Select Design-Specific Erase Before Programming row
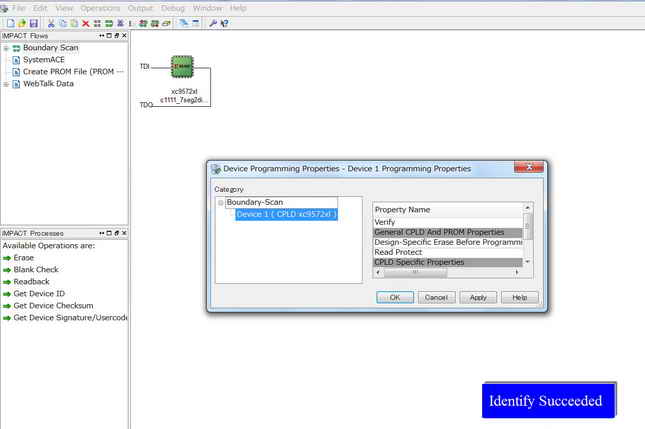Screen dimensions: 645x429 pyautogui.click(x=448, y=242)
